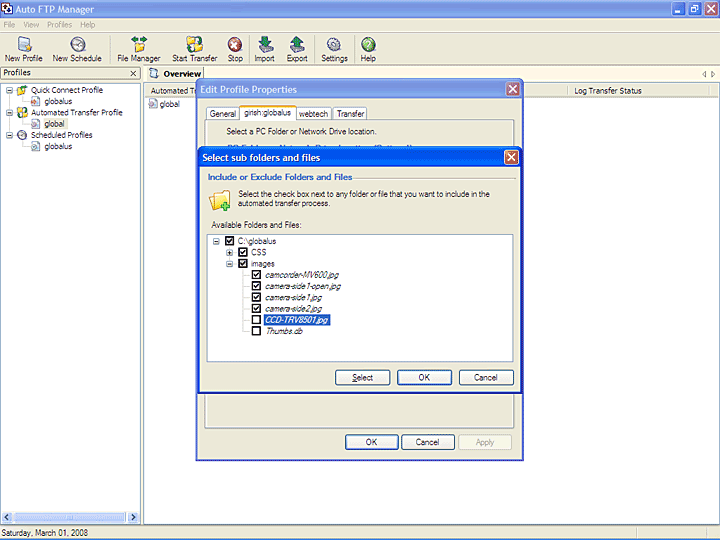
Task: Open the Help menu in menu bar
Action: tap(87, 25)
